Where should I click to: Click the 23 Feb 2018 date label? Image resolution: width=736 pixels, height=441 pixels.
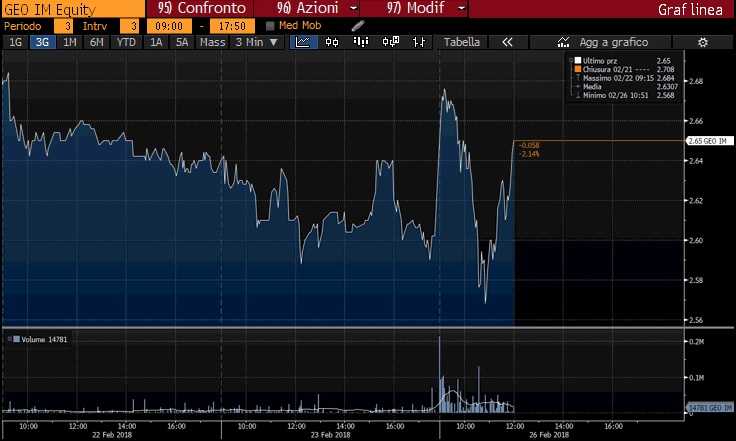[330, 435]
